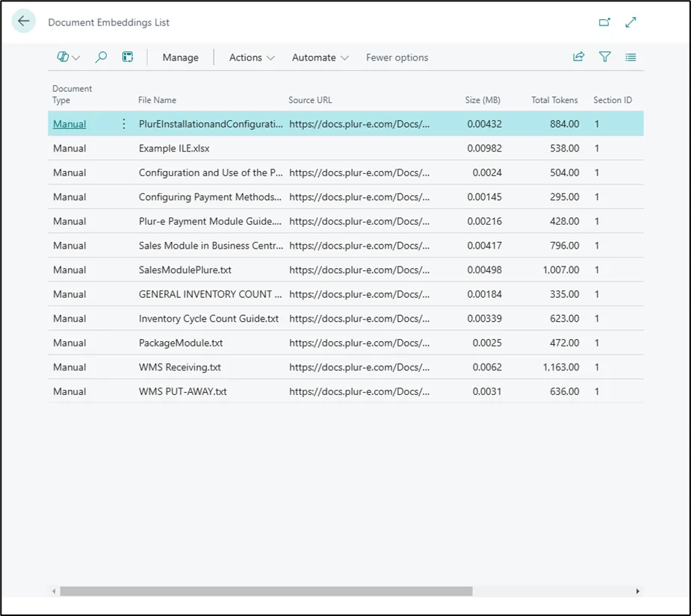Click Fewer options
Screen dimensions: 691x616
[x=397, y=57]
